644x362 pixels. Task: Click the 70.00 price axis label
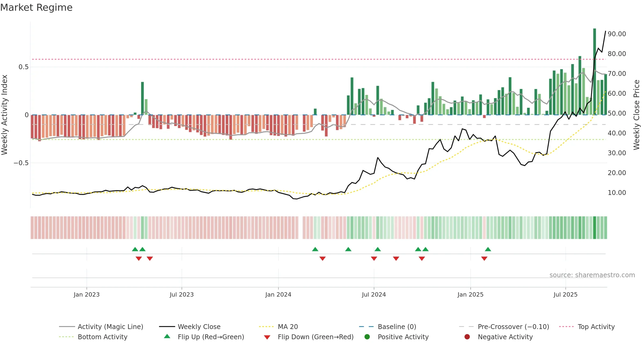coord(617,74)
